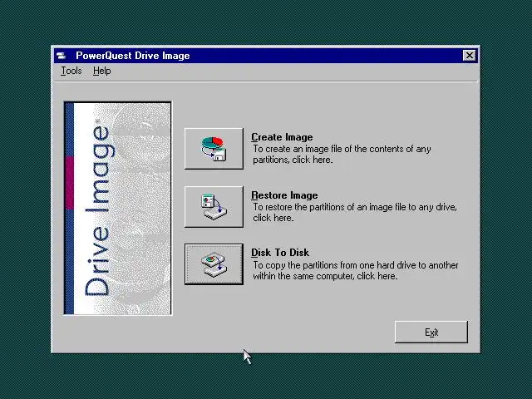Click the "Create Image" heading text

(x=282, y=137)
